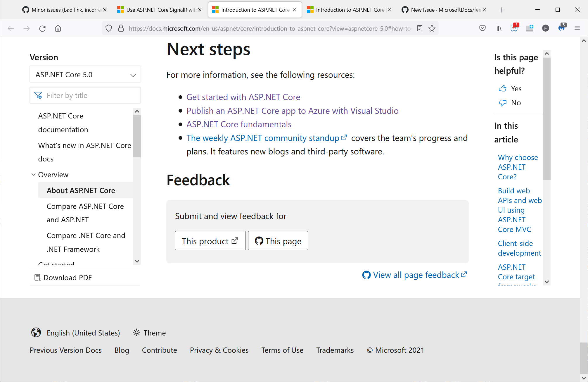The height and width of the screenshot is (382, 588).
Task: Click thumbs-down No feedback option
Action: pyautogui.click(x=510, y=103)
